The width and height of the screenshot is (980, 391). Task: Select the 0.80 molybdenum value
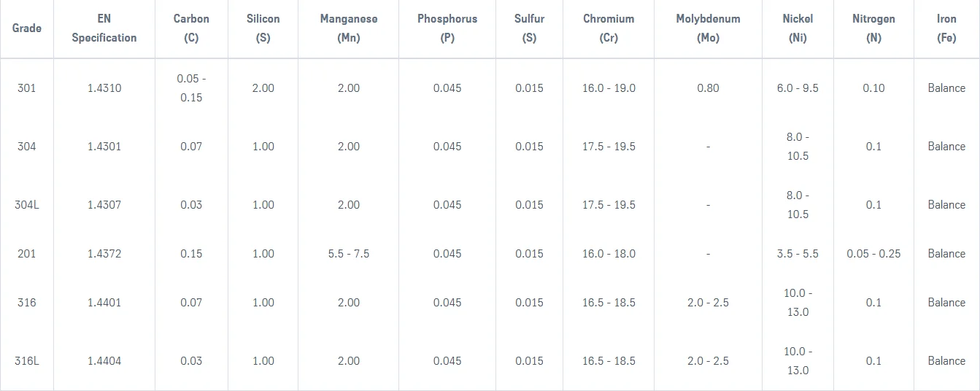(708, 88)
